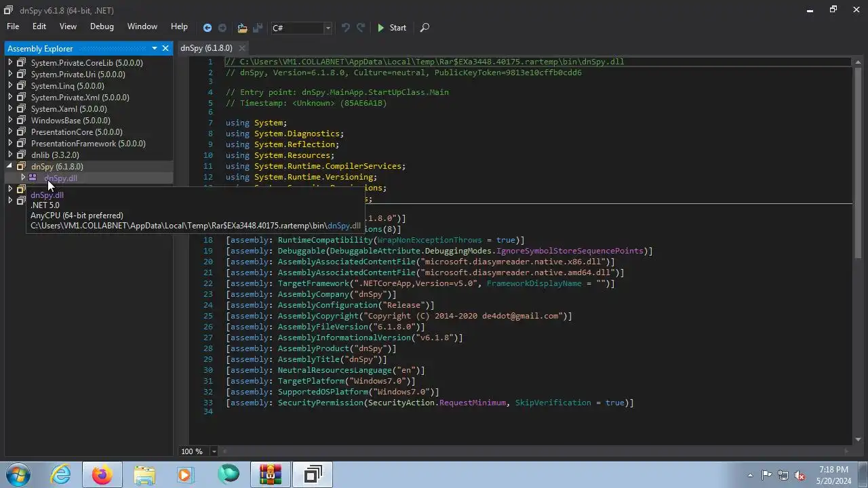Click the Save All toolbar icon
Viewport: 868px width, 488px height.
258,28
